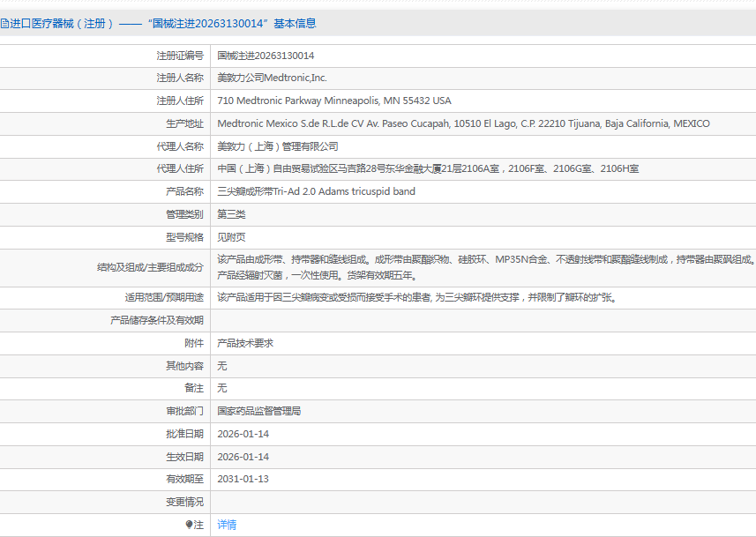Click the 型号规格 label
Screen dimensions: 756x537
[184, 237]
